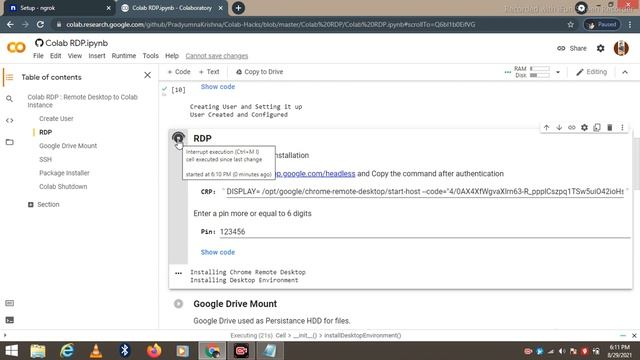
Task: Collapse the header chevron
Action: pyautogui.click(x=625, y=72)
